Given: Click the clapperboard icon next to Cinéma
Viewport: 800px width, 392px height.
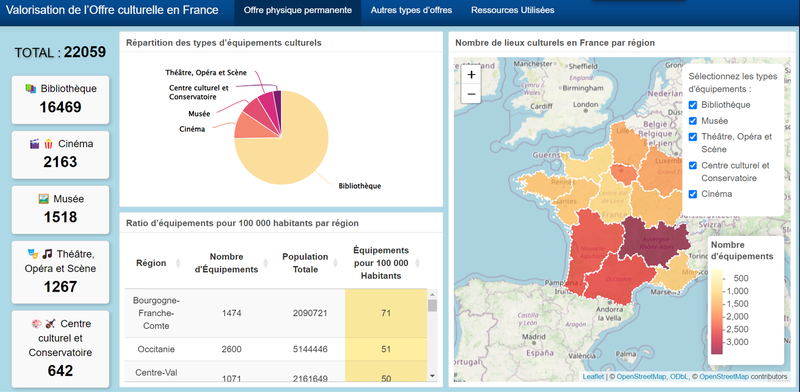Looking at the screenshot, I should tap(35, 144).
